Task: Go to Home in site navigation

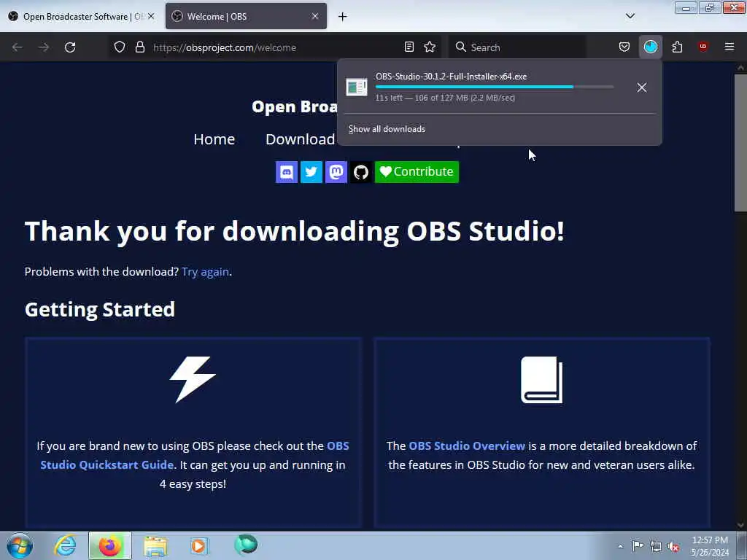Action: 214,139
